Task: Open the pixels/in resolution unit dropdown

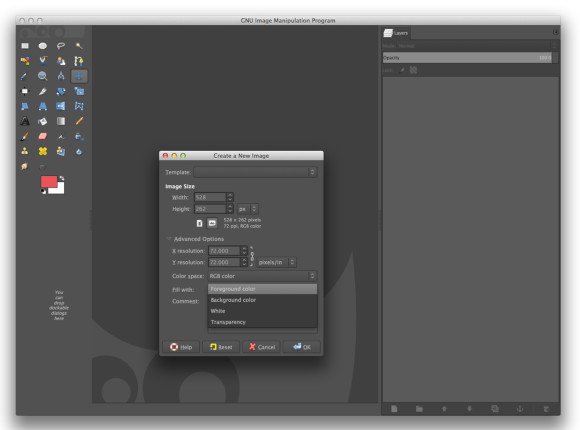Action: coord(276,262)
